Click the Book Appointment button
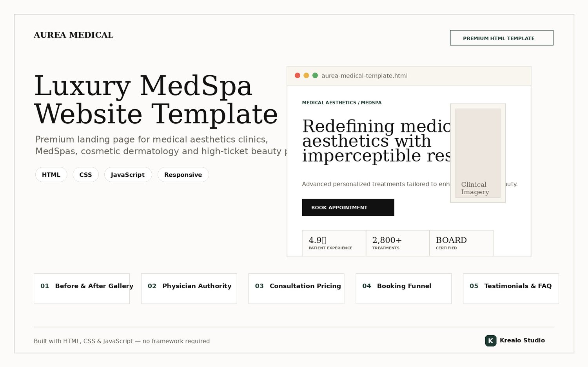 click(x=348, y=208)
